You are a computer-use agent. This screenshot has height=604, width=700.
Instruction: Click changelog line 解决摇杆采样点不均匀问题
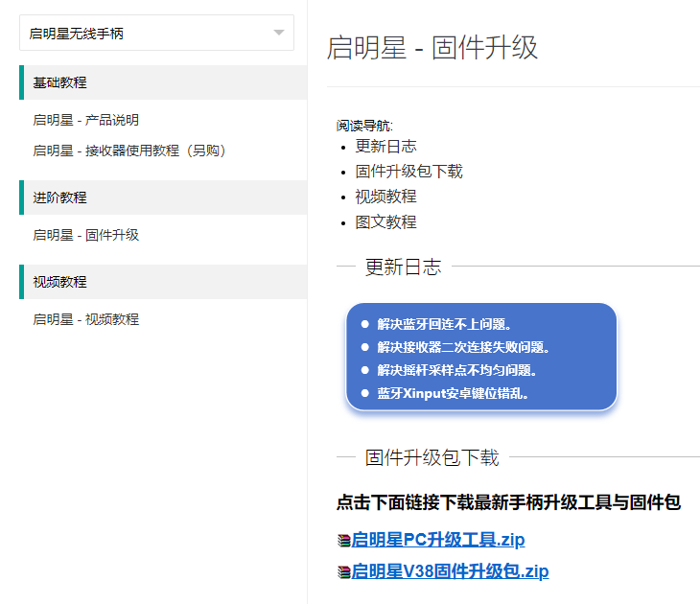point(456,370)
